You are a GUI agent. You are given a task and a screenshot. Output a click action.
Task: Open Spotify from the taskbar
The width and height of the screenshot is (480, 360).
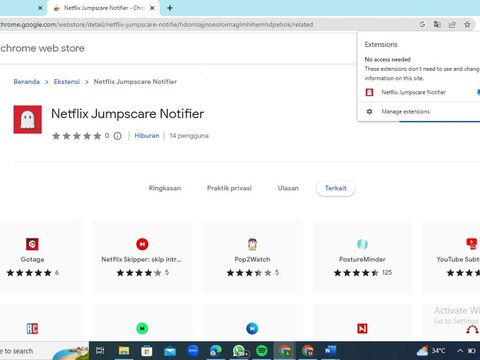[262, 351]
